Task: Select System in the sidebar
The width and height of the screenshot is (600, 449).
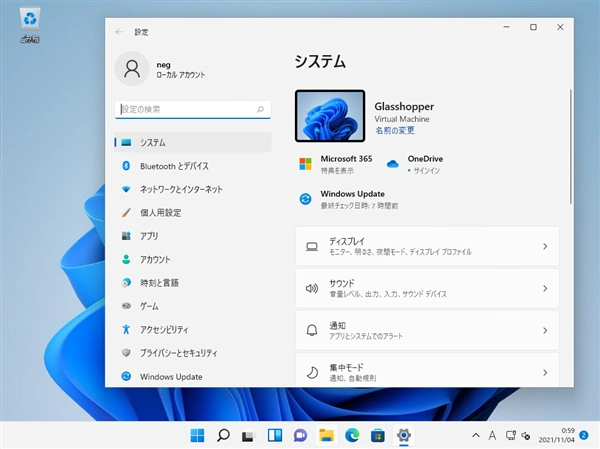Action: [192, 142]
